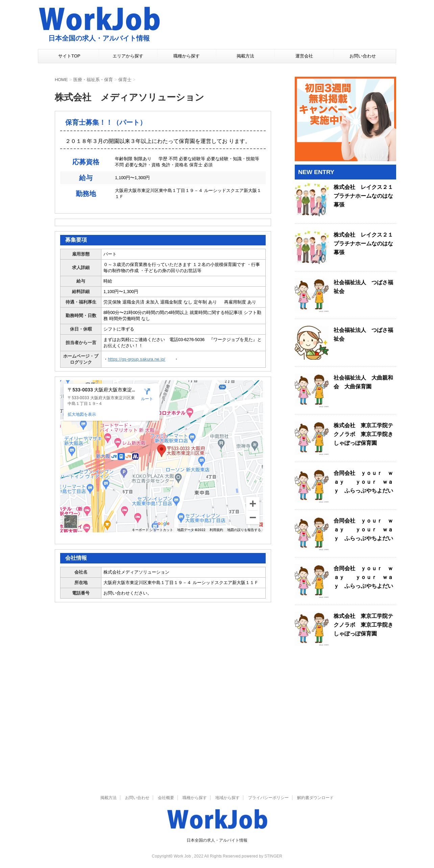Image resolution: width=434 pixels, height=868 pixels.
Task: Click footer プライバシーポリシー link
Action: [268, 798]
